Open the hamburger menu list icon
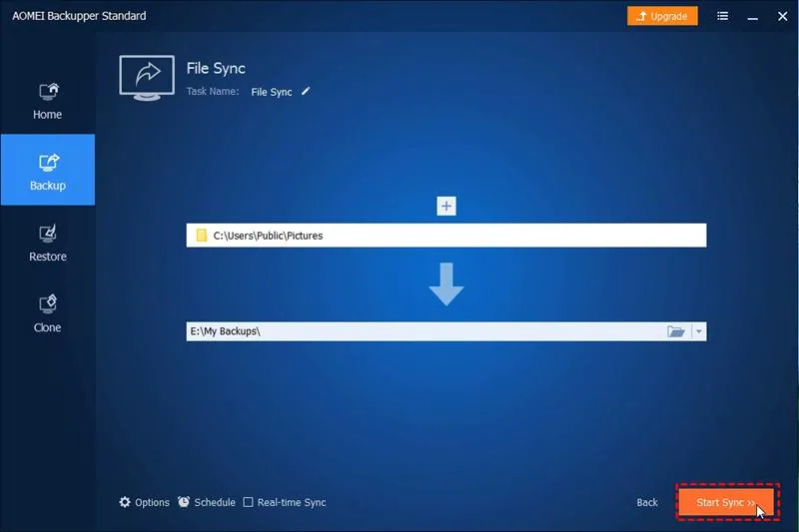This screenshot has width=799, height=532. 722,16
